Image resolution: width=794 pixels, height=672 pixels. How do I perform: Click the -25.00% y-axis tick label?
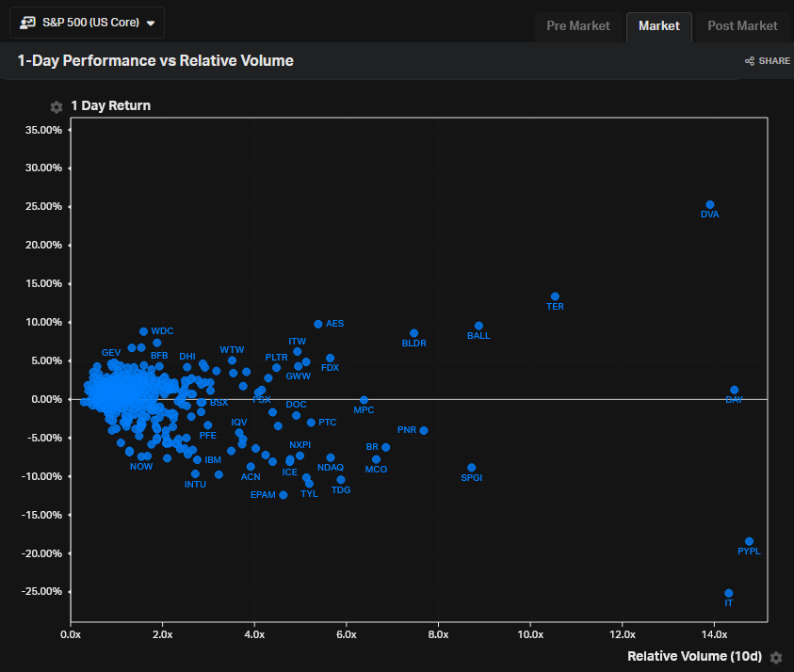coord(41,592)
